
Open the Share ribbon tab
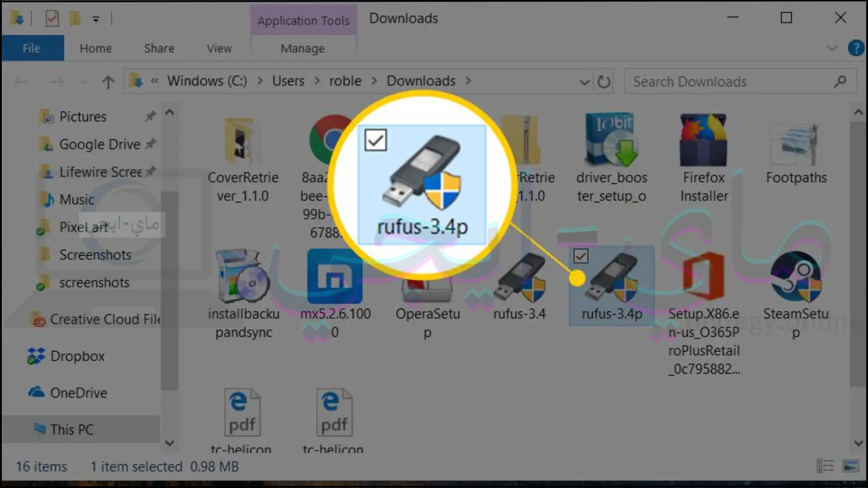[159, 48]
